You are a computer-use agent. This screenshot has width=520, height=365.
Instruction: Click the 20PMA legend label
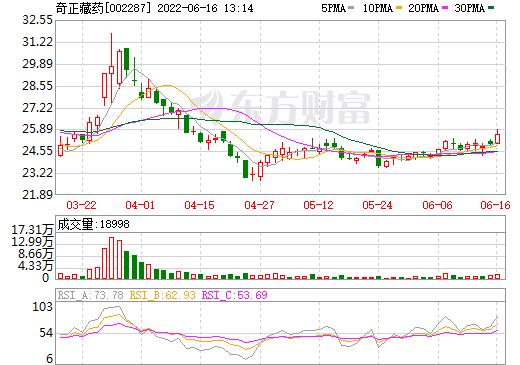(423, 8)
